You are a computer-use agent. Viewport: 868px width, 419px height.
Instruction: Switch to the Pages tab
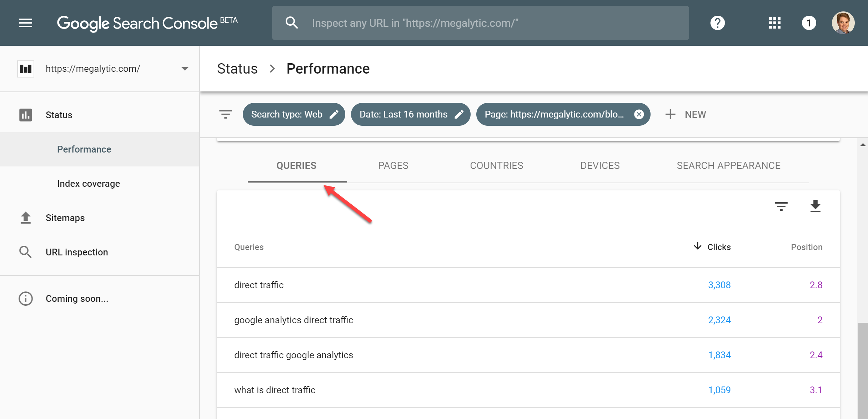click(393, 166)
